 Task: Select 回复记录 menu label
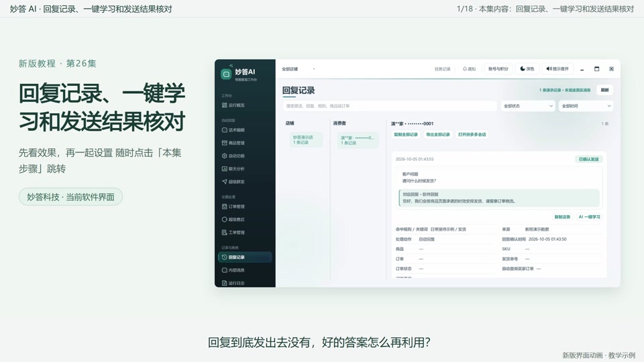(x=237, y=257)
